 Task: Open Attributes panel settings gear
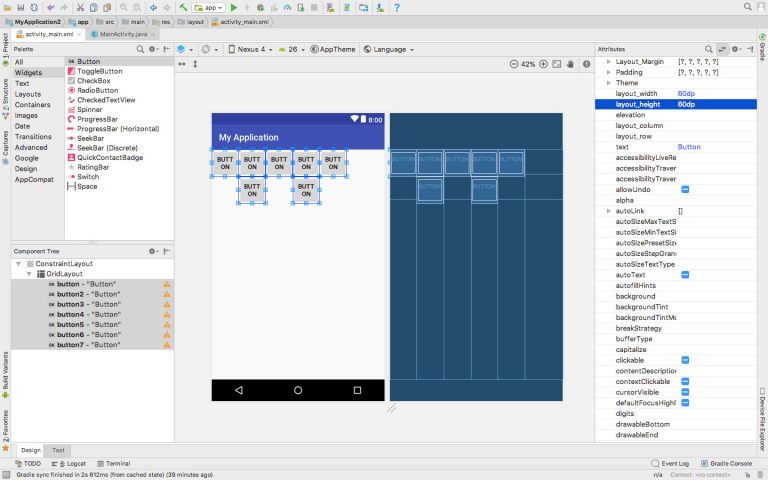coord(736,49)
